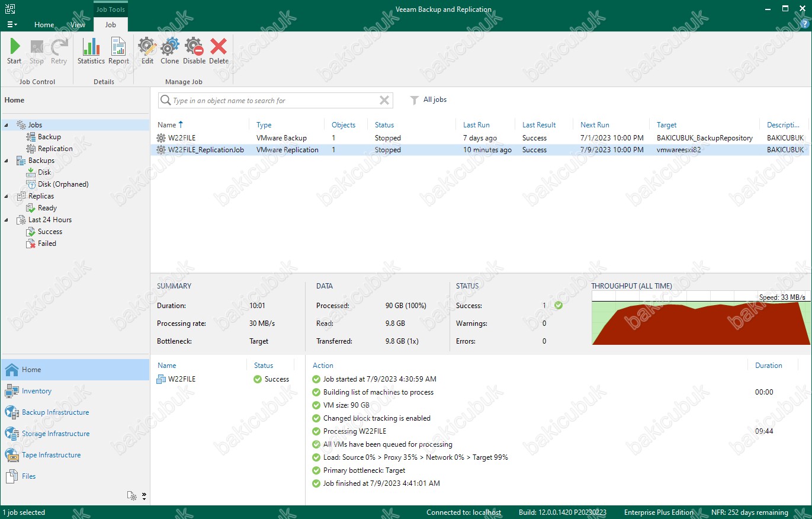
Task: Click 'Connected to: localhost' in status bar
Action: pyautogui.click(x=464, y=512)
